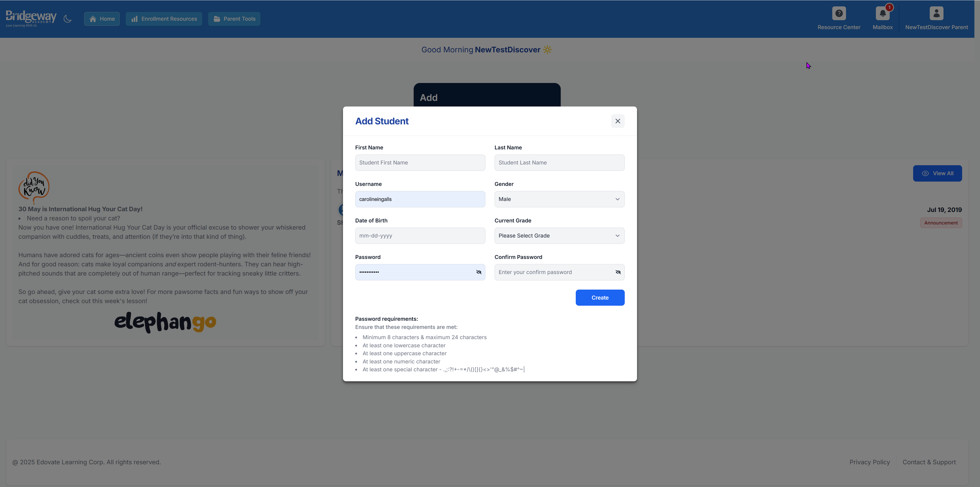Show password in Password field

[x=479, y=272]
